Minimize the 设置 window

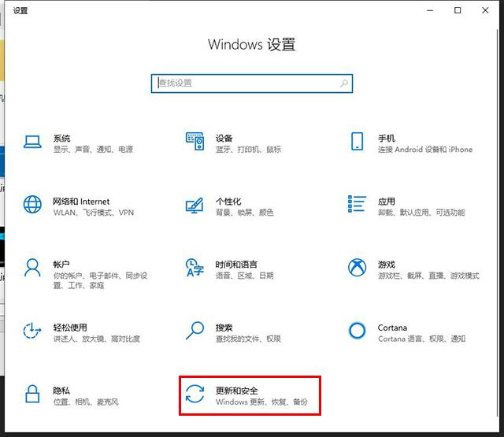point(430,10)
